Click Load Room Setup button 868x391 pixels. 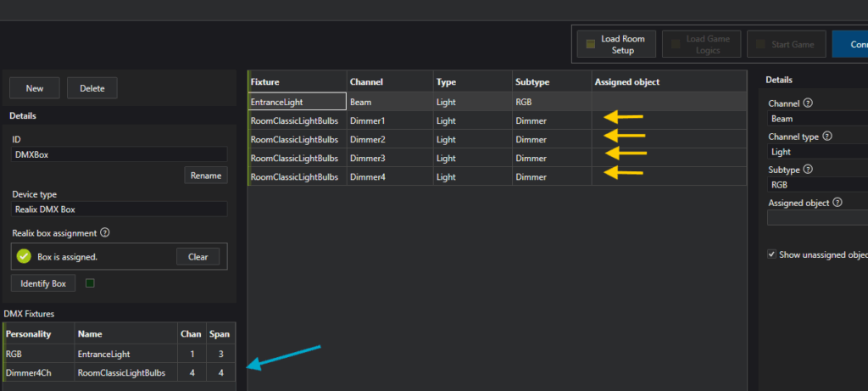[615, 44]
